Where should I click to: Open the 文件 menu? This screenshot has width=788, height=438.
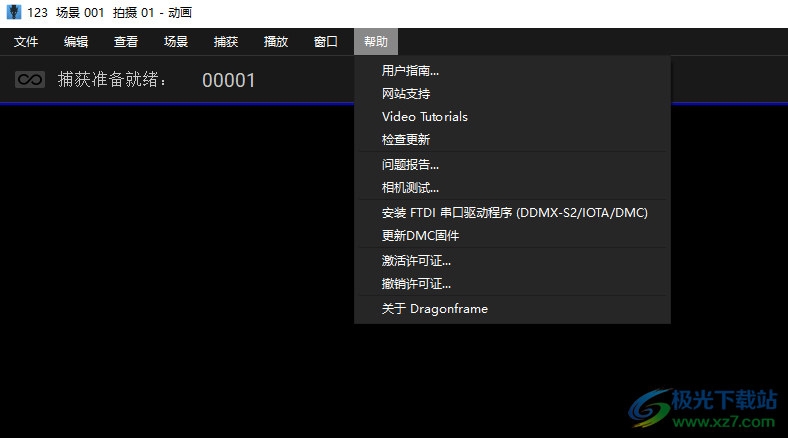pos(26,42)
